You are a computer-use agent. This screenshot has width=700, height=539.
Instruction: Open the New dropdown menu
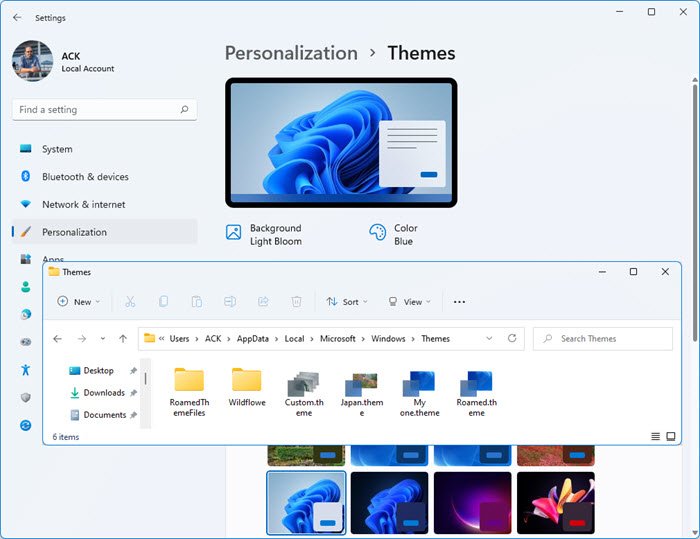pos(79,301)
